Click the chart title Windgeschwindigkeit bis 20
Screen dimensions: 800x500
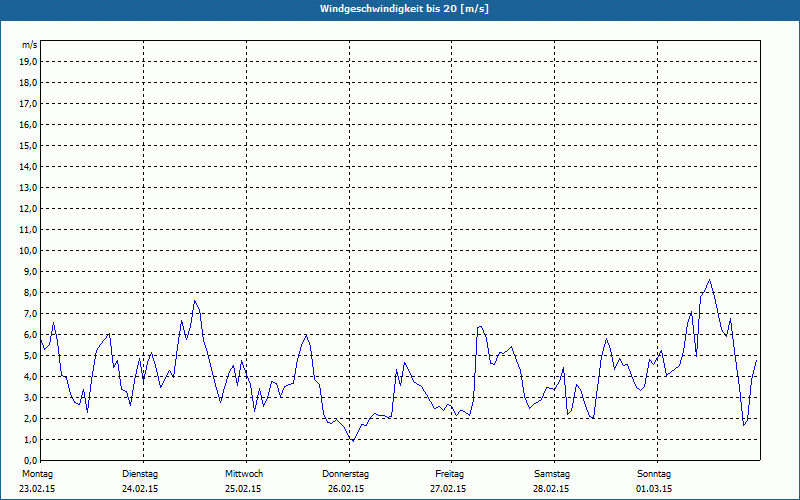pos(404,9)
